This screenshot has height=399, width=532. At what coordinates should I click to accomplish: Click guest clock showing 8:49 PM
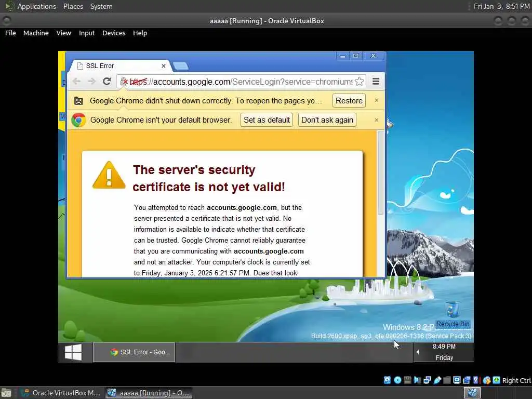coord(444,347)
